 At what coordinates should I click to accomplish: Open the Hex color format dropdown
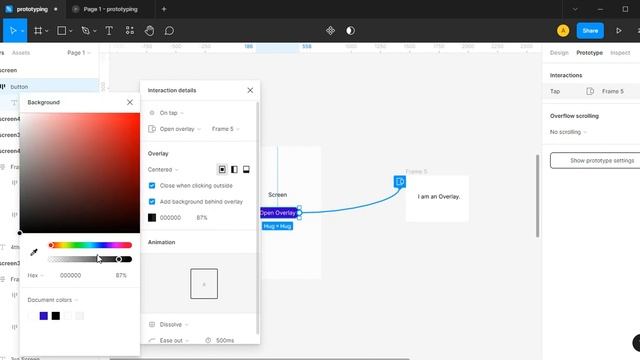35,276
